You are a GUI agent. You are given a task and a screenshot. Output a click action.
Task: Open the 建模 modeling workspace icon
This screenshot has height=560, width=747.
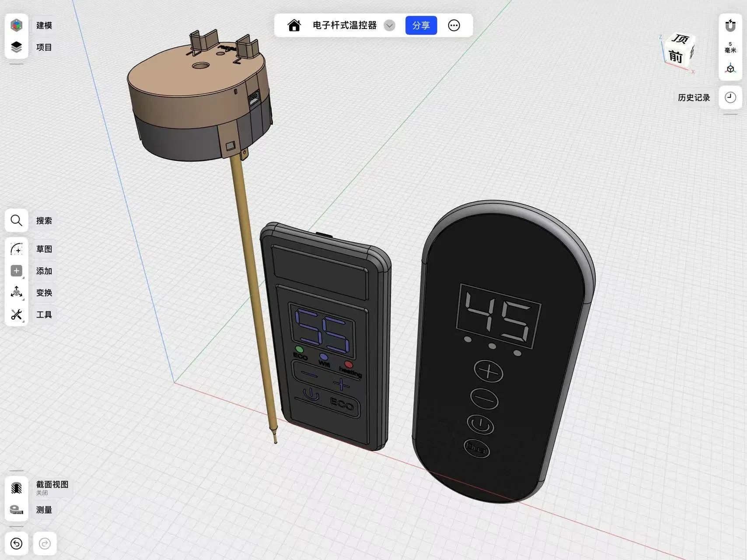pyautogui.click(x=17, y=25)
